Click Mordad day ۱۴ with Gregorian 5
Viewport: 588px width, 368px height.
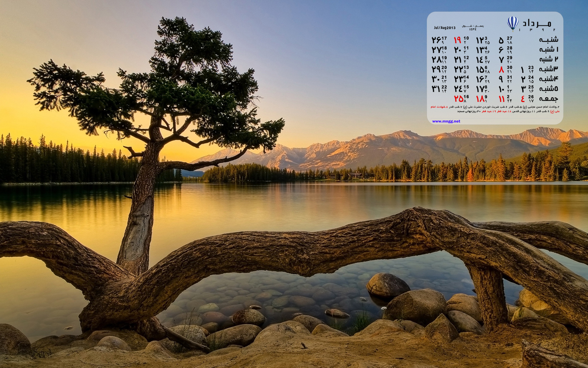pyautogui.click(x=483, y=60)
